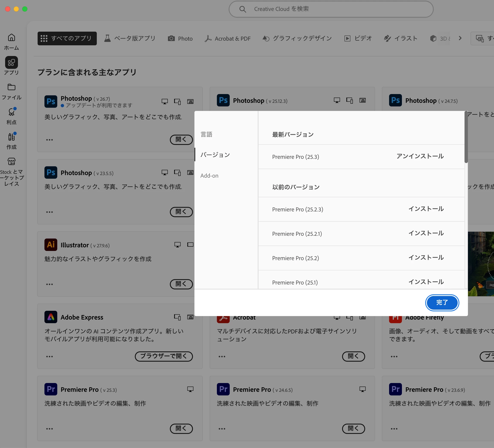This screenshot has height=448, width=494.
Task: Install Premiere Pro (25.2.3)
Action: coord(426,209)
